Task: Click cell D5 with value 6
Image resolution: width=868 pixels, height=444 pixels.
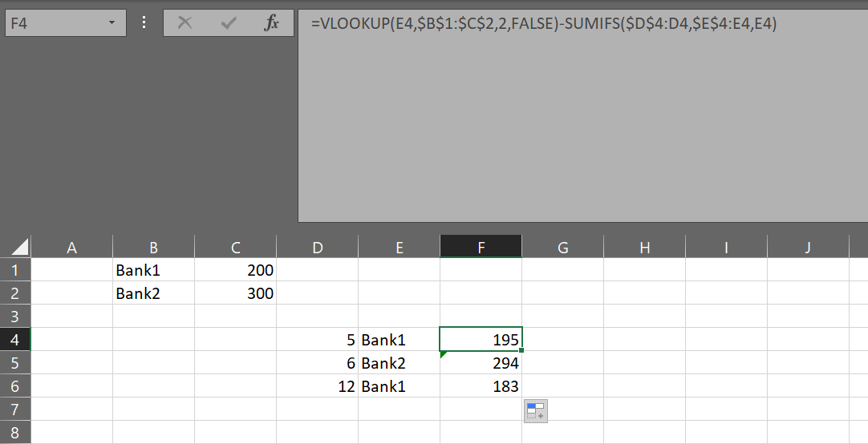Action: 317,363
